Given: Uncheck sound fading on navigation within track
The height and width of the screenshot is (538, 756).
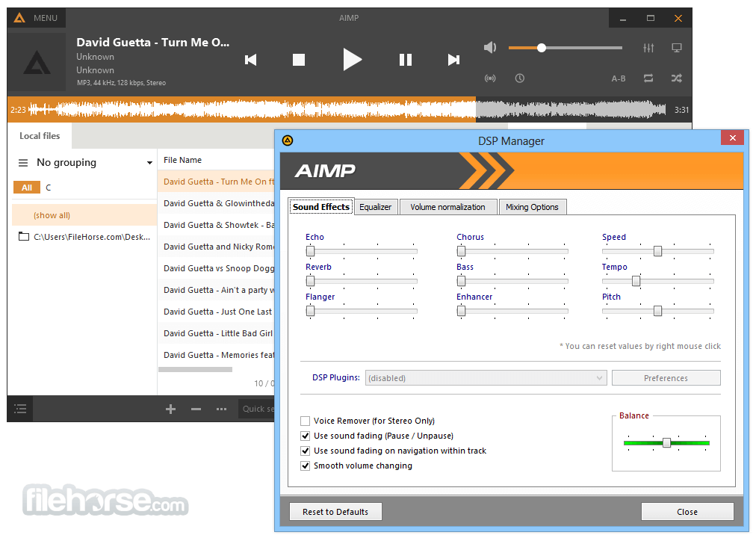Looking at the screenshot, I should click(x=306, y=451).
